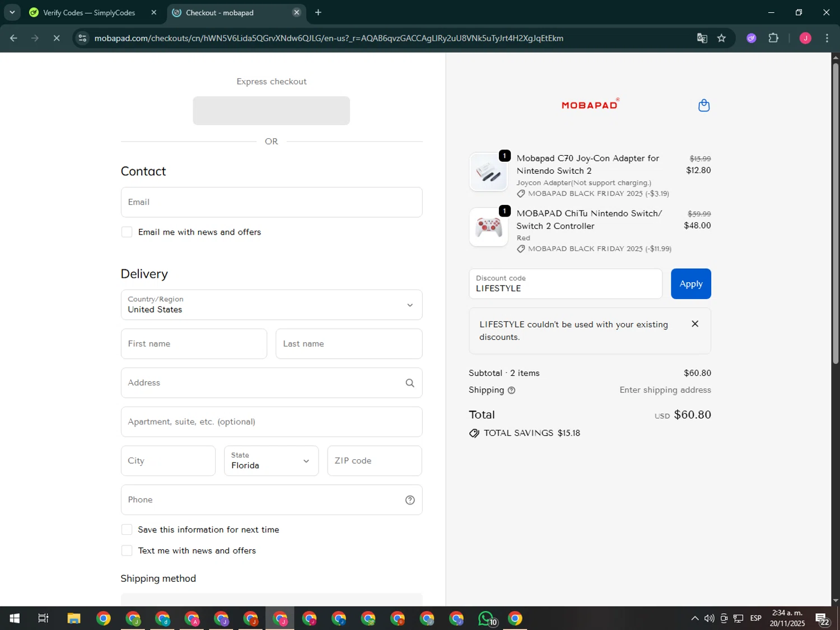Open the Extensions puzzle icon
Image resolution: width=840 pixels, height=630 pixels.
click(x=773, y=38)
